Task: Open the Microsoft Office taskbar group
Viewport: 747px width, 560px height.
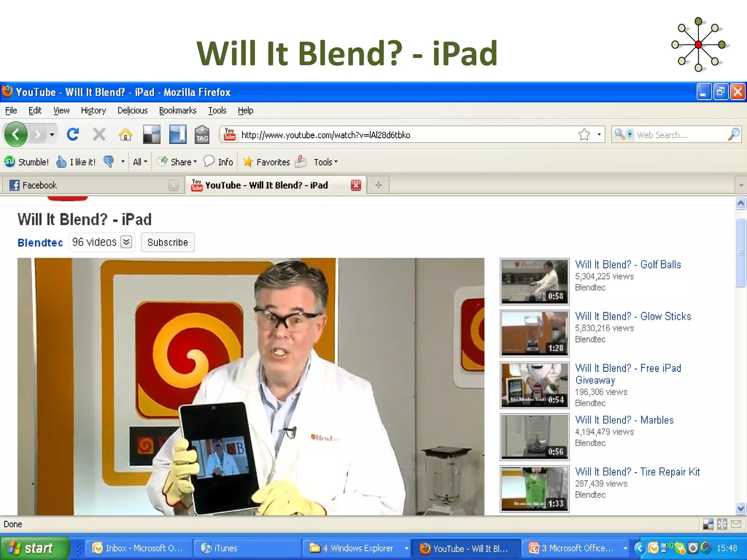Action: 576,548
